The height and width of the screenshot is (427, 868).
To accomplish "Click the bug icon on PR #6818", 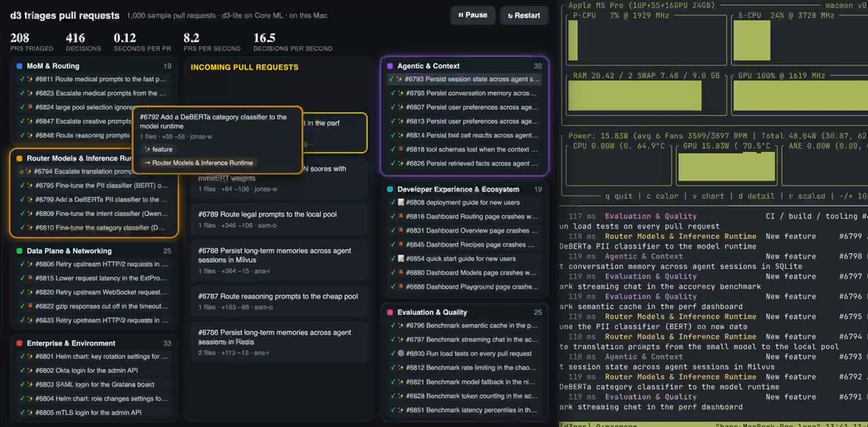I will (401, 150).
